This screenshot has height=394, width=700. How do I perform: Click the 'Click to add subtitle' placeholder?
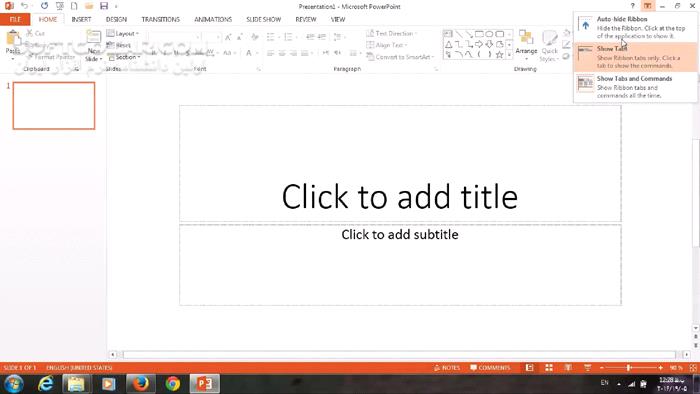coord(400,265)
